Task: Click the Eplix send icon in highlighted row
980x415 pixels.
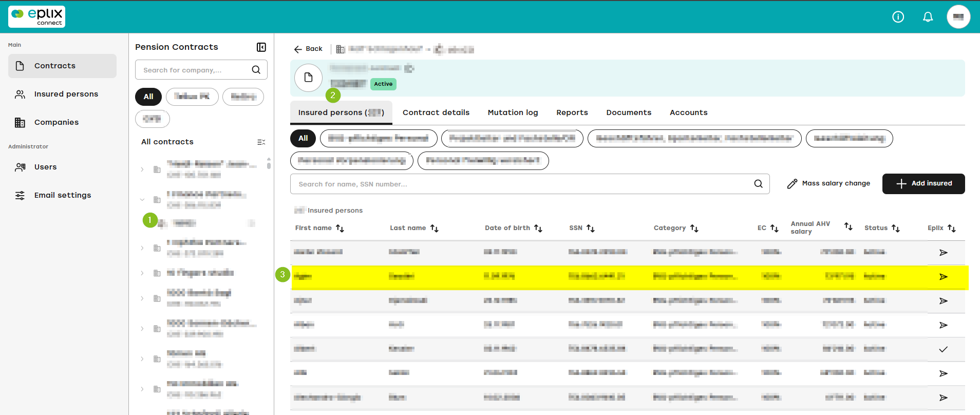Action: (x=944, y=276)
